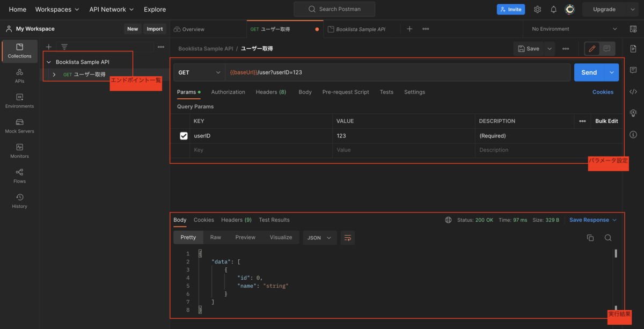Open the documentation icon in right sidebar
The height and width of the screenshot is (329, 644).
coord(633,48)
